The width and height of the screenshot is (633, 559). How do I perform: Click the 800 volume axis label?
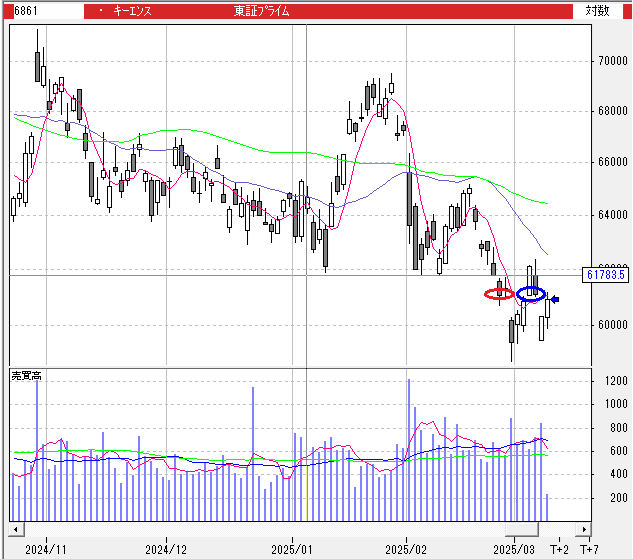[618, 428]
